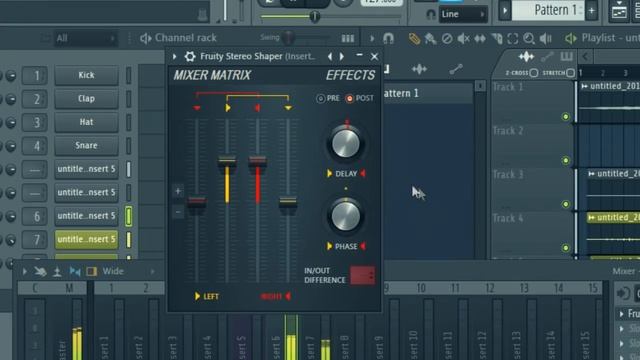
Task: Mute Track 1 using its green dot
Action: [566, 117]
